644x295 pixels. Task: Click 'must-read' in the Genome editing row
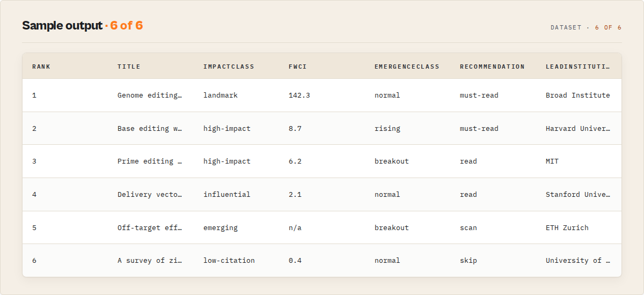479,95
